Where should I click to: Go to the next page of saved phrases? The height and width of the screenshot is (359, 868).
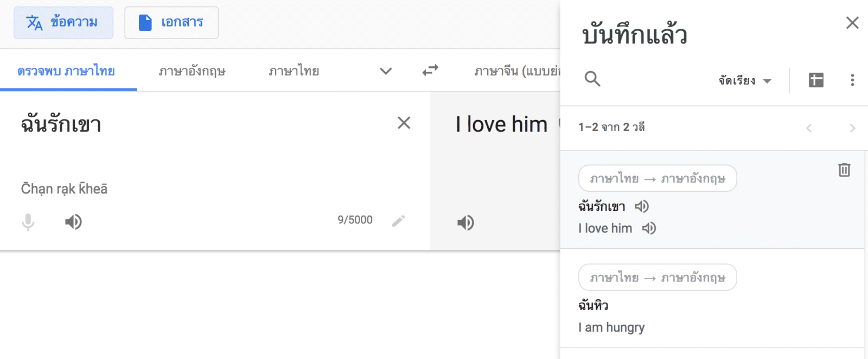(x=852, y=128)
